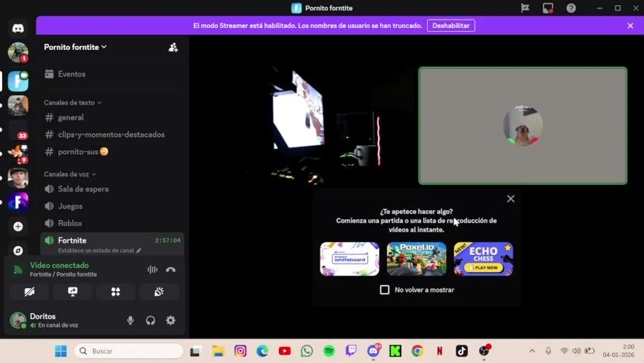Open Windows Start menu
The image size is (644, 363).
pyautogui.click(x=61, y=351)
